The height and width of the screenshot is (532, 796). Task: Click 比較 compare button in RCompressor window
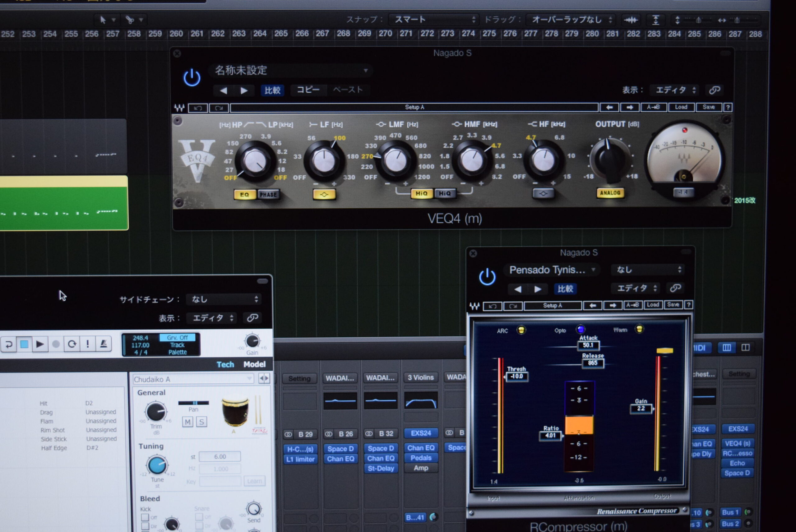(x=565, y=289)
